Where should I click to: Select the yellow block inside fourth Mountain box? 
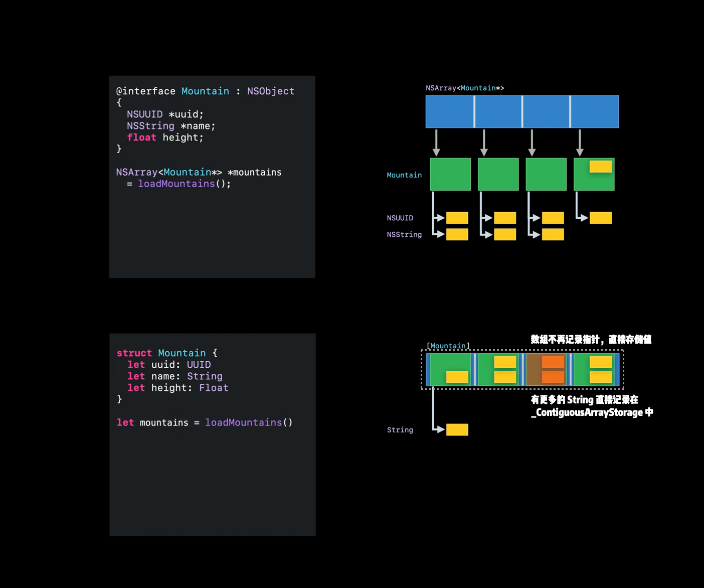pos(601,167)
